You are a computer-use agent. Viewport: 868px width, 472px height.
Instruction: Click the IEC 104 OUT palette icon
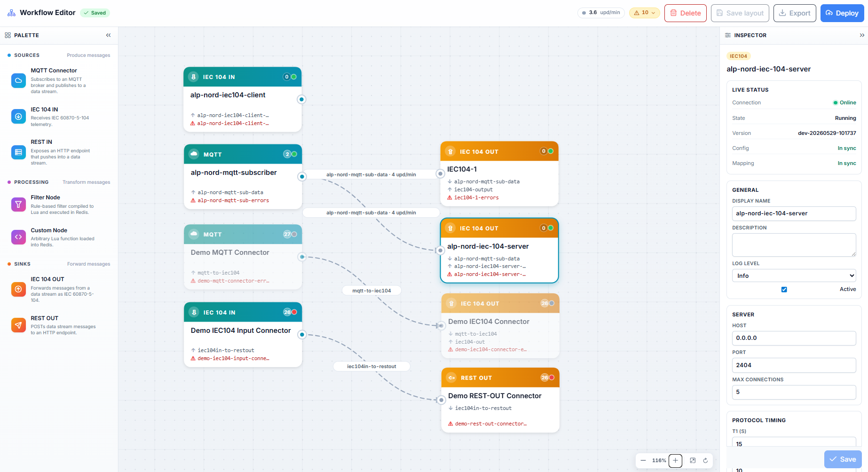click(x=18, y=289)
